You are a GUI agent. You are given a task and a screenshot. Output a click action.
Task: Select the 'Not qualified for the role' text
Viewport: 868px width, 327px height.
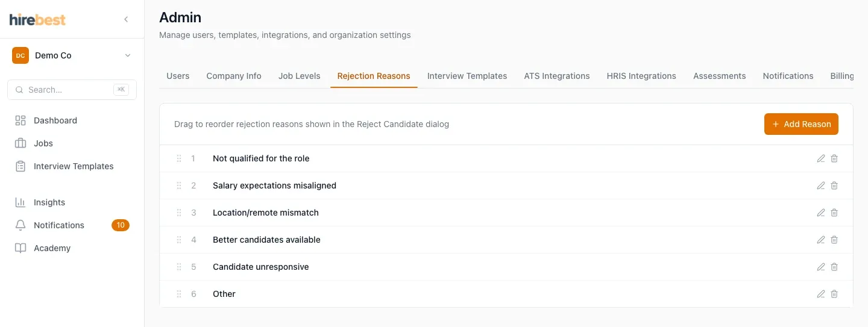(261, 158)
